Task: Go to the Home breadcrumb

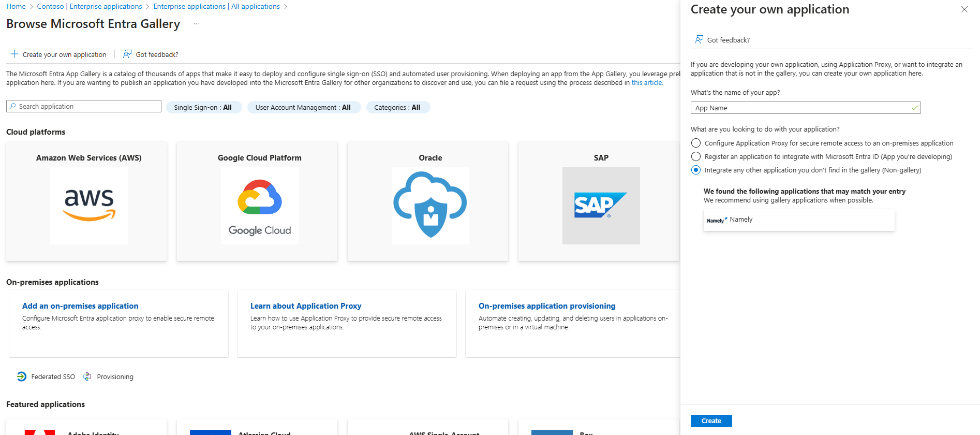Action: pos(16,6)
